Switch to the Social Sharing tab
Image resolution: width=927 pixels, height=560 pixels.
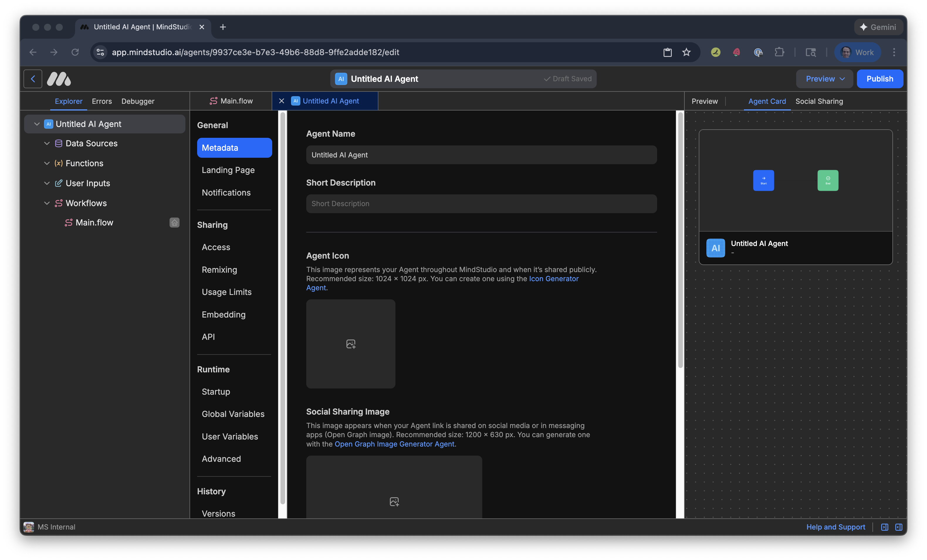[x=819, y=101]
